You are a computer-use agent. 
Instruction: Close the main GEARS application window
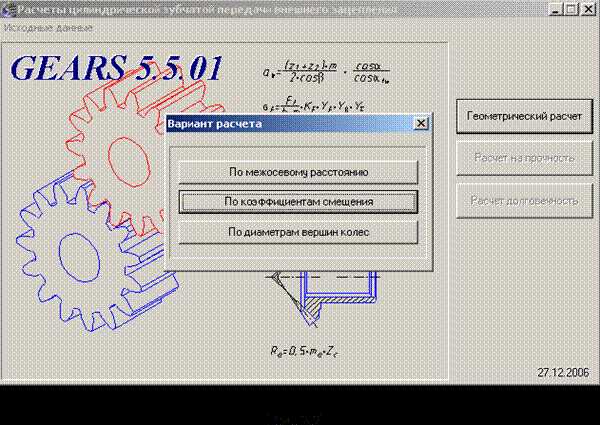pyautogui.click(x=587, y=9)
